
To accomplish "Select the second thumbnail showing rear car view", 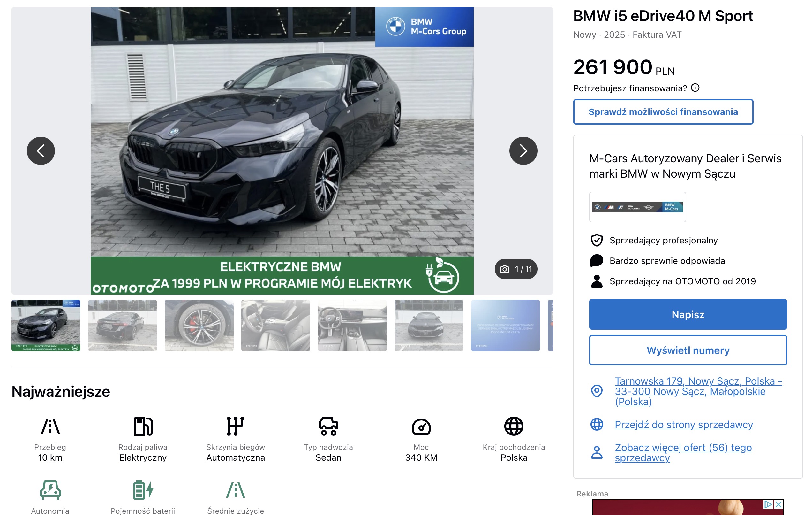I will click(123, 325).
